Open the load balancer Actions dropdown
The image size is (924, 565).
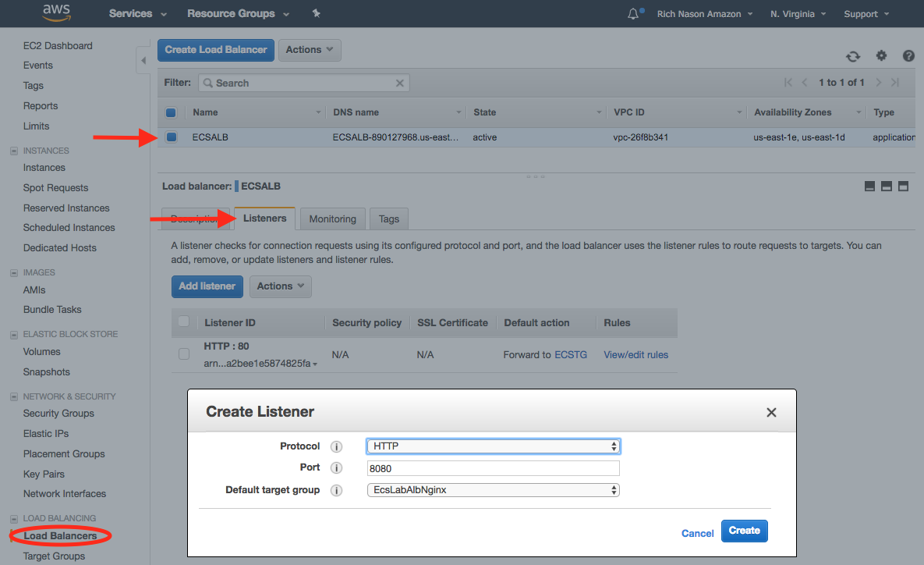pyautogui.click(x=310, y=50)
